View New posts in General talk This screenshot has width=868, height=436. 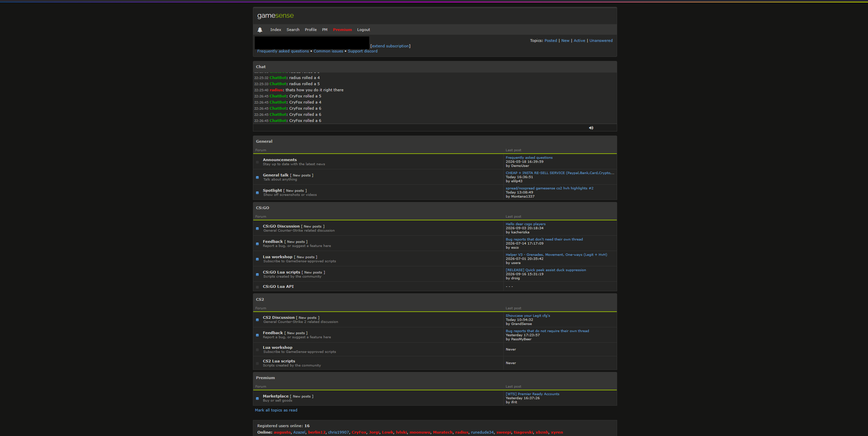click(x=302, y=175)
